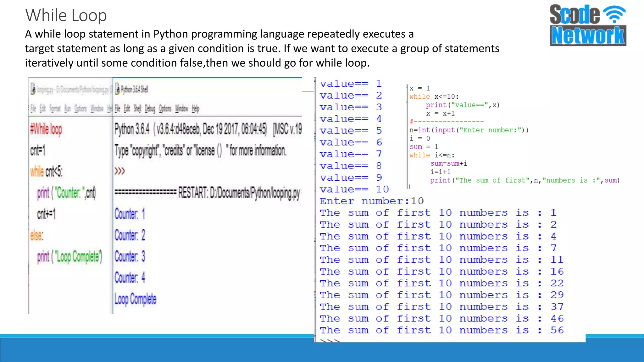The height and width of the screenshot is (362, 644).
Task: Click the '#While loop' comment line
Action: 46,129
